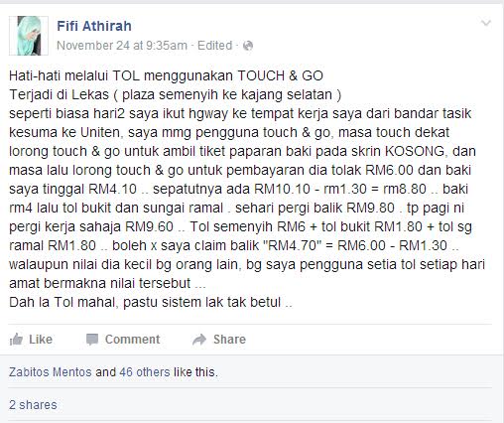Click the Like thumbs-up icon
This screenshot has width=504, height=423.
pyautogui.click(x=16, y=340)
